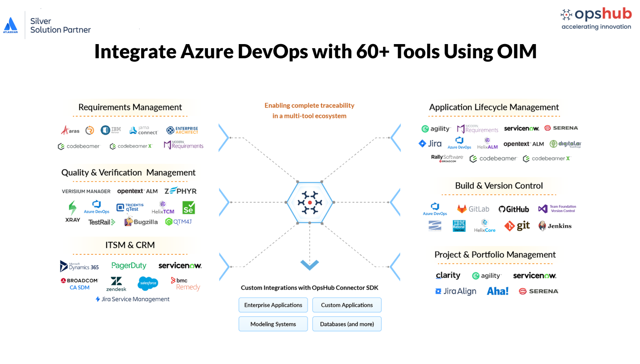Click the Integrate Azure DevOps main title
The image size is (640, 364).
(316, 52)
